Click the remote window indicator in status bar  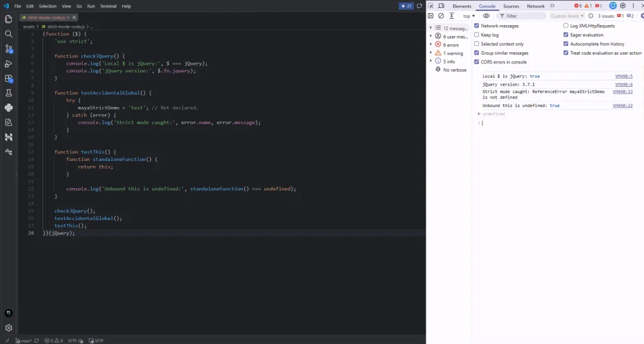tap(6, 341)
